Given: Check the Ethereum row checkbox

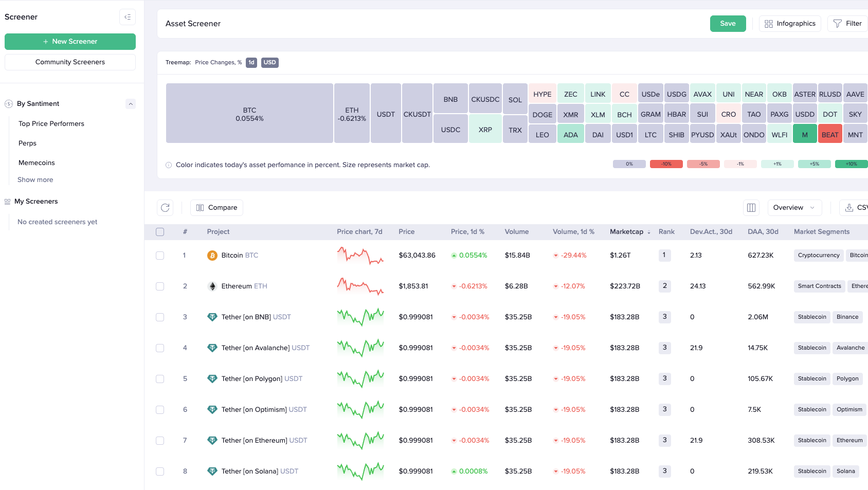Looking at the screenshot, I should [x=160, y=286].
